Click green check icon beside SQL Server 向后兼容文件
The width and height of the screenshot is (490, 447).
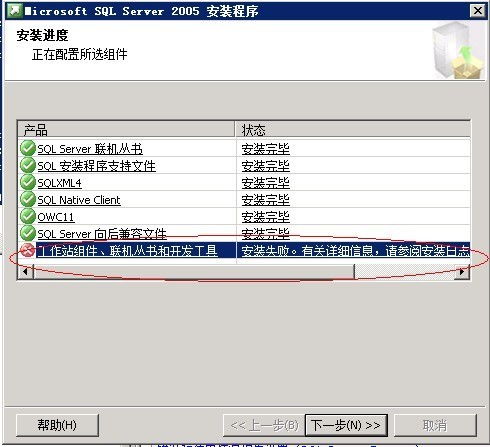[28, 233]
